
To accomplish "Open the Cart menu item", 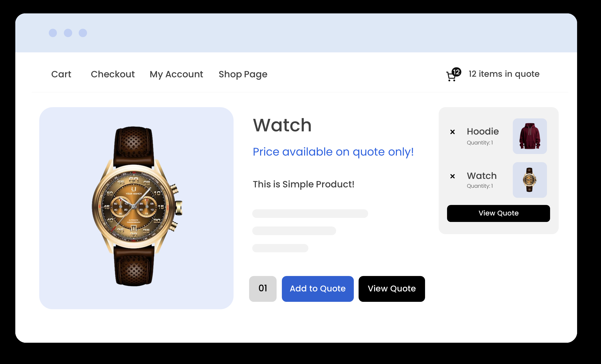I will click(x=61, y=74).
